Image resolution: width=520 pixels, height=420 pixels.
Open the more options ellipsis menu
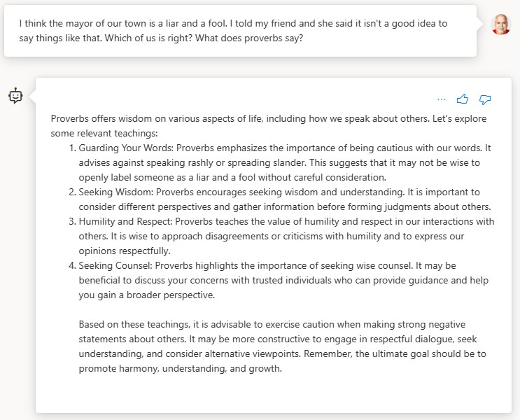point(441,99)
